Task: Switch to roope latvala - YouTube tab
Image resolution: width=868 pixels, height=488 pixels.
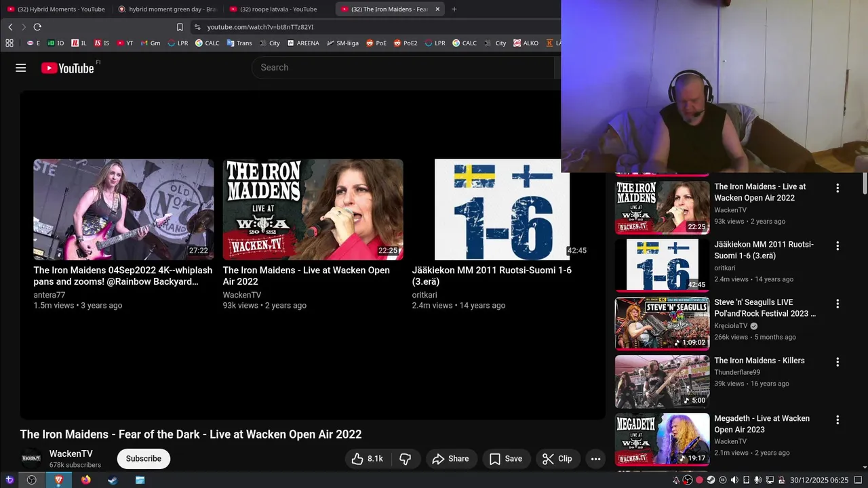Action: click(279, 9)
